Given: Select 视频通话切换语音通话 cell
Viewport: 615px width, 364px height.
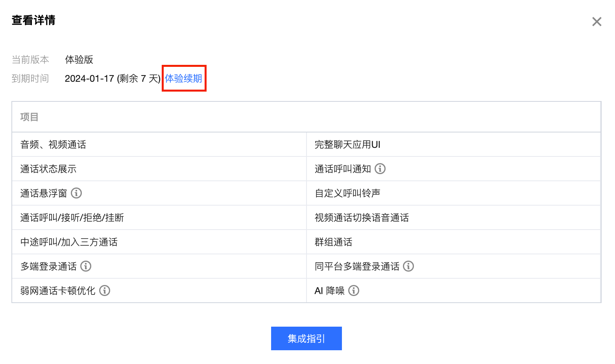Looking at the screenshot, I should click(x=362, y=218).
